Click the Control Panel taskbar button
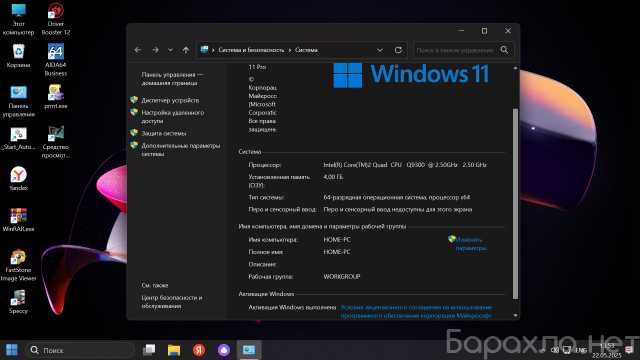This screenshot has height=360, width=640. 249,350
